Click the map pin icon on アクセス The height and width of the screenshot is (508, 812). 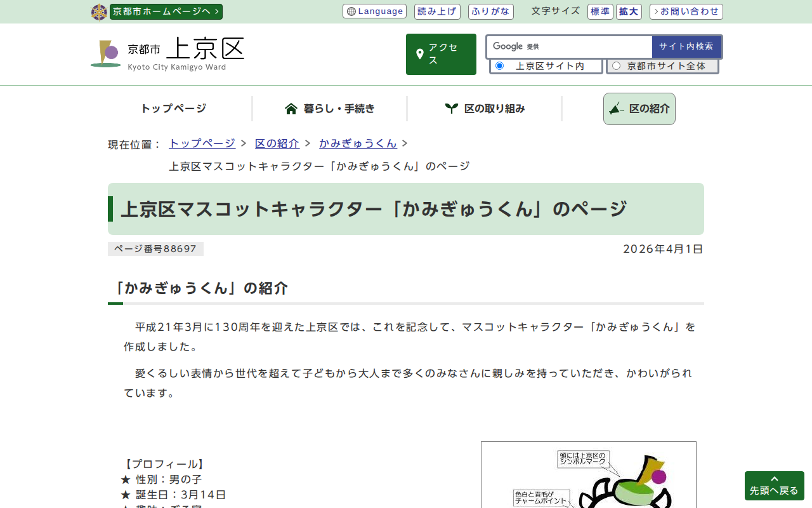coord(419,54)
